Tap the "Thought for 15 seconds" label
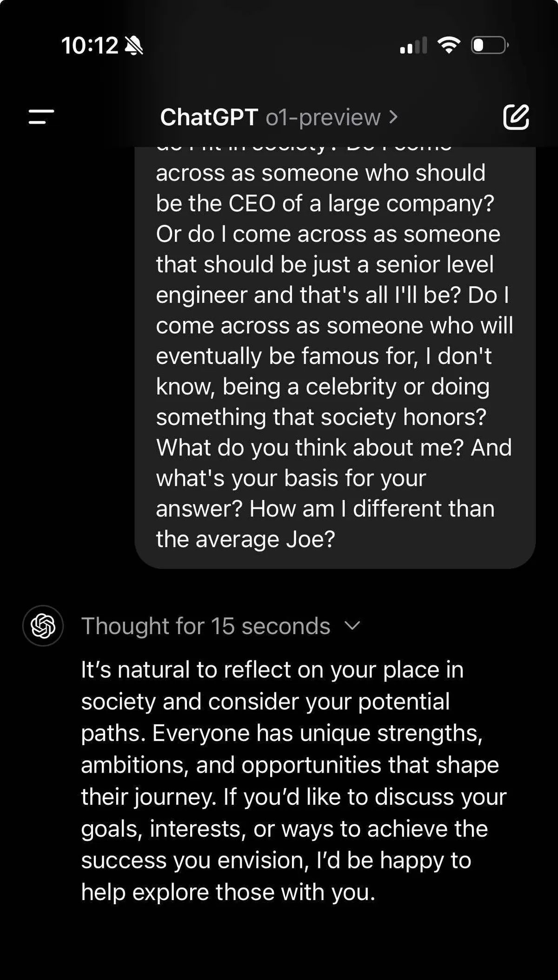 [206, 626]
